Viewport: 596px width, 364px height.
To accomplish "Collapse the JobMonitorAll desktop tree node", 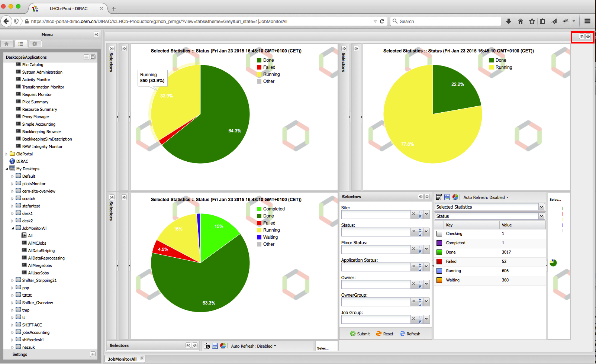I will point(12,228).
